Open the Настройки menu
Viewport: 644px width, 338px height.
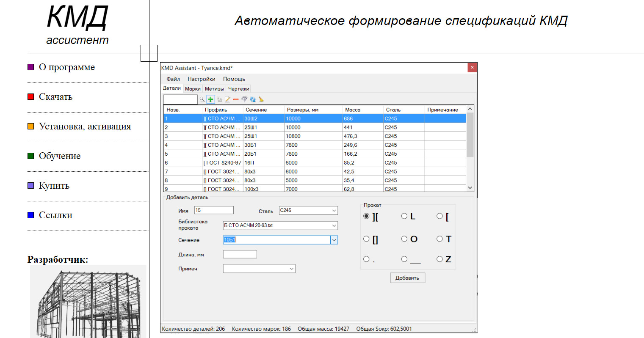tap(201, 79)
